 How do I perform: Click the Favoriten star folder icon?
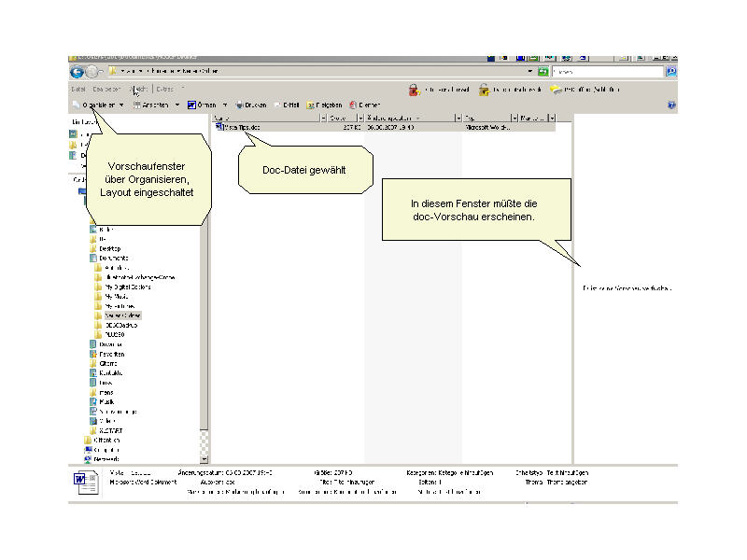point(92,354)
